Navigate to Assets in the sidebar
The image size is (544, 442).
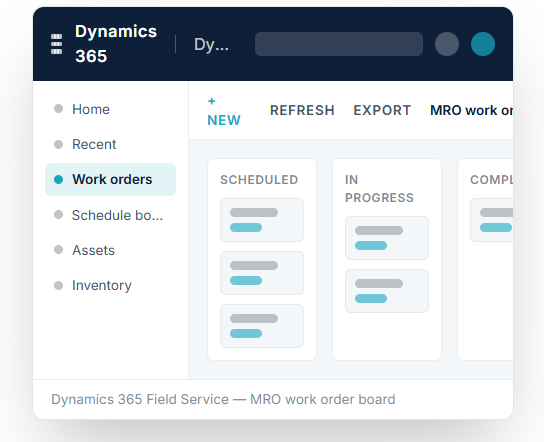(x=110, y=250)
